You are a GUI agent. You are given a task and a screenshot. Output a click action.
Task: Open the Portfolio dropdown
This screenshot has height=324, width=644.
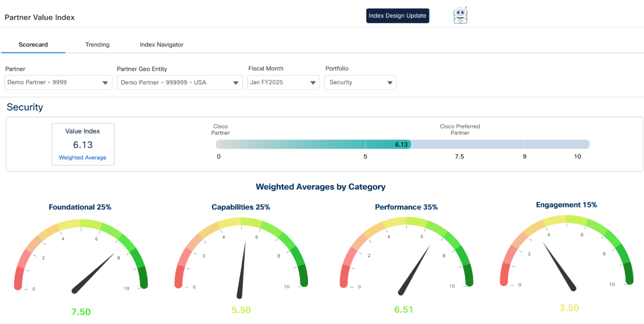click(360, 82)
